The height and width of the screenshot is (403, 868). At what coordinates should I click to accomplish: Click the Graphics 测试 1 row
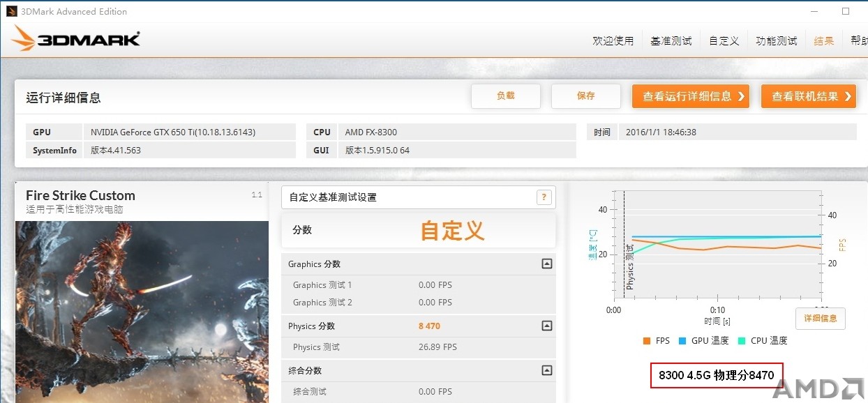pyautogui.click(x=419, y=285)
